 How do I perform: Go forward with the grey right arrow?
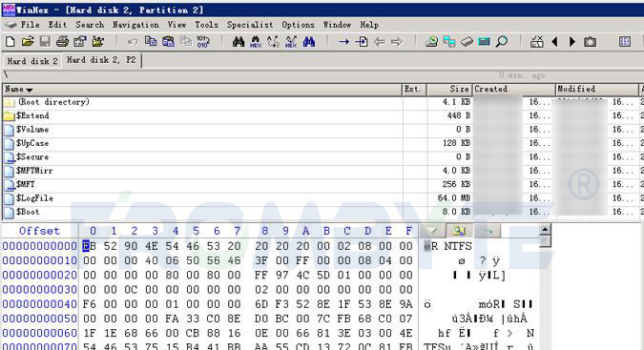pyautogui.click(x=397, y=41)
